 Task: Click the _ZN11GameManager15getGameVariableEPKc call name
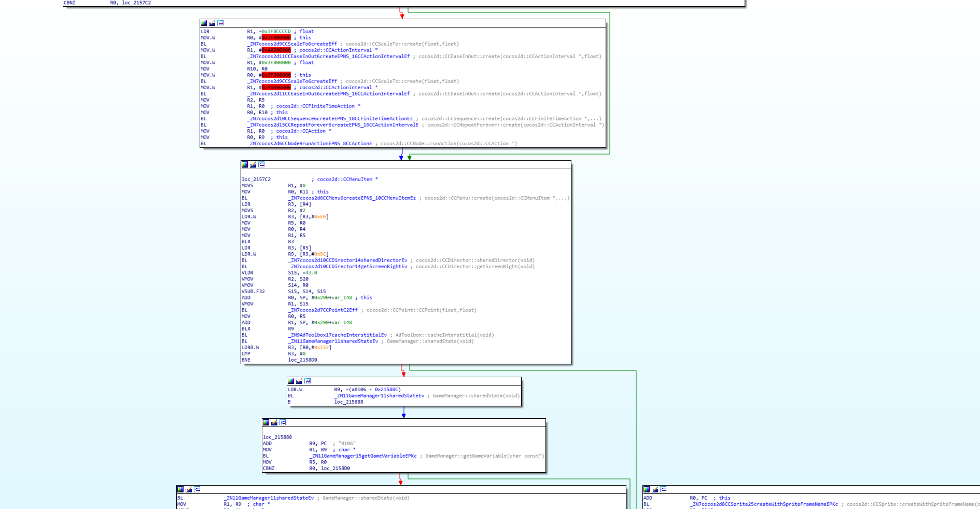[363, 456]
